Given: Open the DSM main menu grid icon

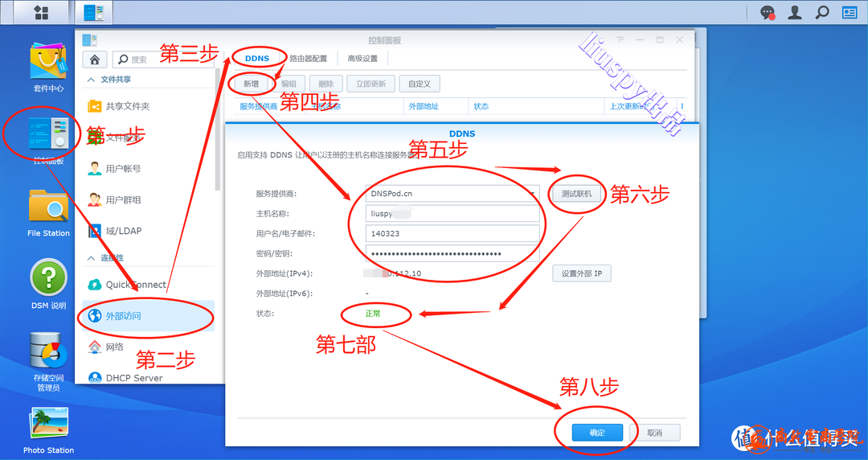Looking at the screenshot, I should click(42, 12).
